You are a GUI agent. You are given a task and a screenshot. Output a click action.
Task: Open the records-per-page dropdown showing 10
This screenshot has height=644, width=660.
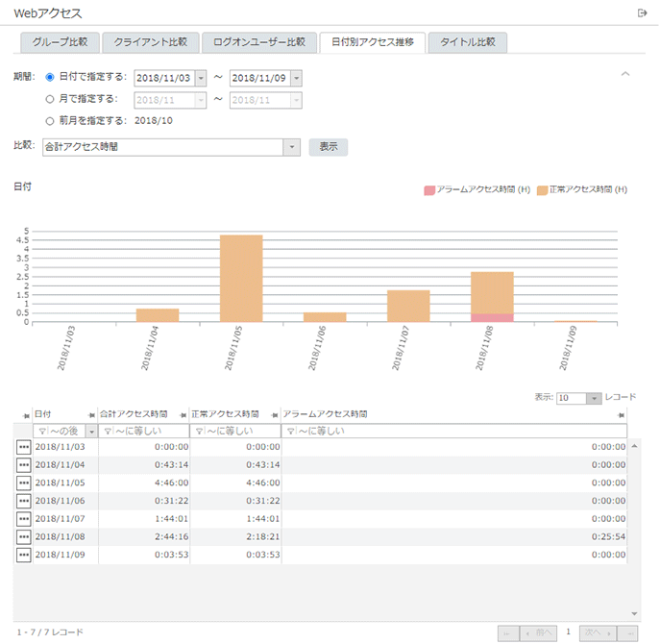[x=594, y=398]
